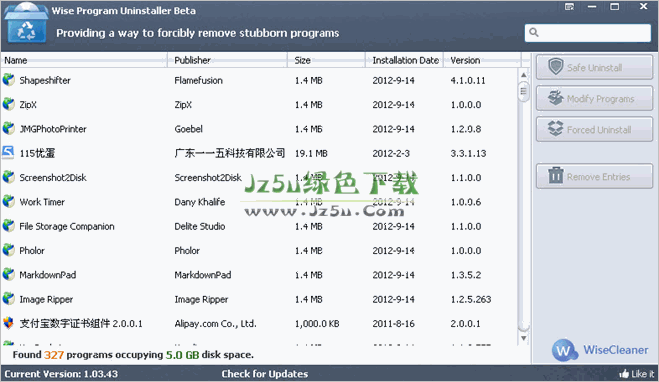Click the File Storage Companion icon

8,226
